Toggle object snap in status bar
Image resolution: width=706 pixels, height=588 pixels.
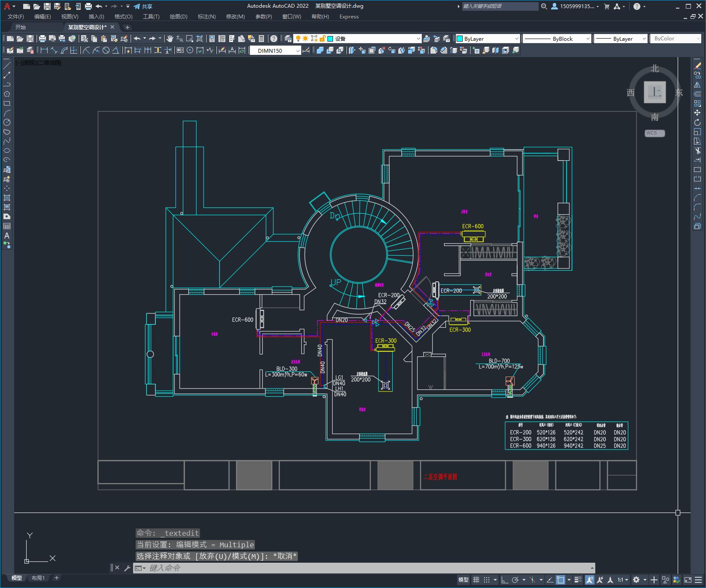561,580
